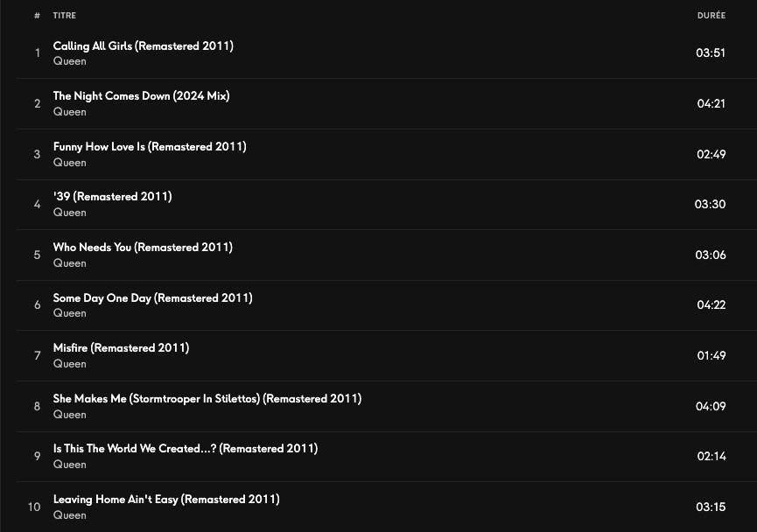757x532 pixels.
Task: Play the track Calling All Girls
Action: tap(143, 45)
